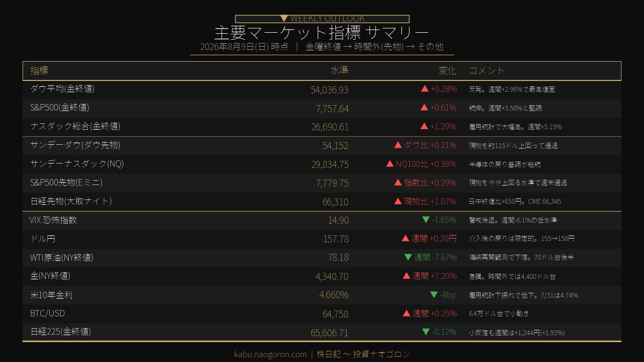
Task: Click the red triangle in the BTC/USD row
Action: pos(406,313)
